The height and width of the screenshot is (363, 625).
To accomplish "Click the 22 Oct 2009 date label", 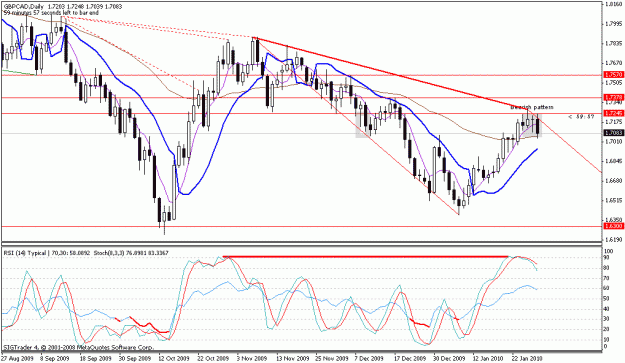I will (x=213, y=358).
